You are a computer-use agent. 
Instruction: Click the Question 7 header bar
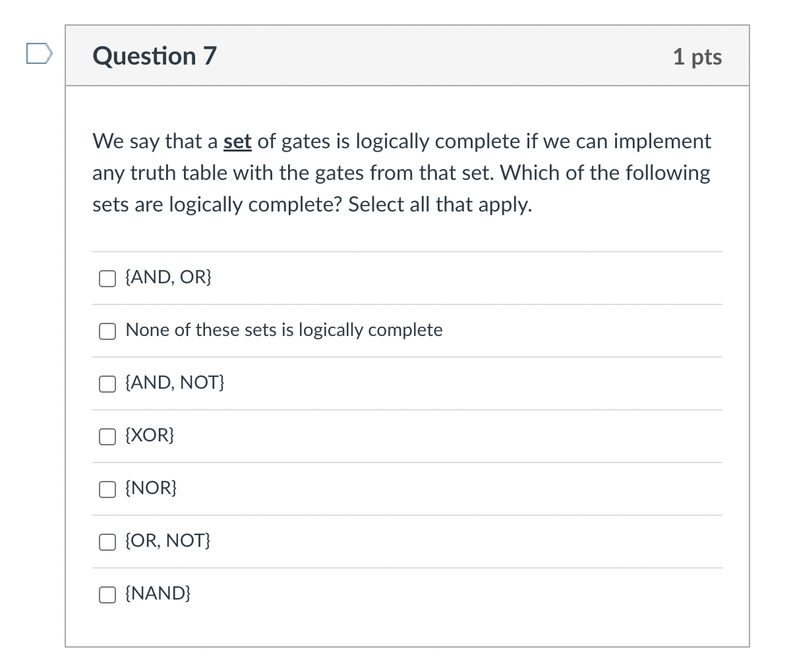tap(407, 56)
